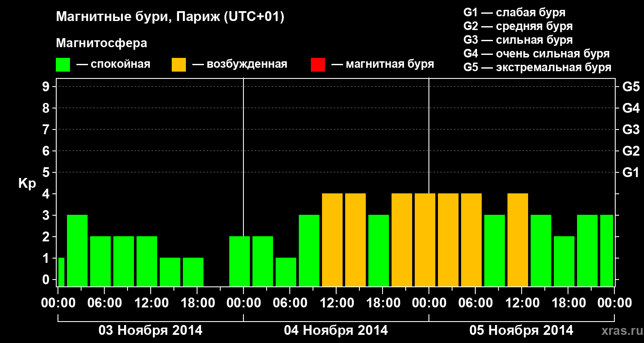The height and width of the screenshot is (343, 644).
Task: Click 'G2 — средняя буря' legend line
Action: [x=518, y=26]
